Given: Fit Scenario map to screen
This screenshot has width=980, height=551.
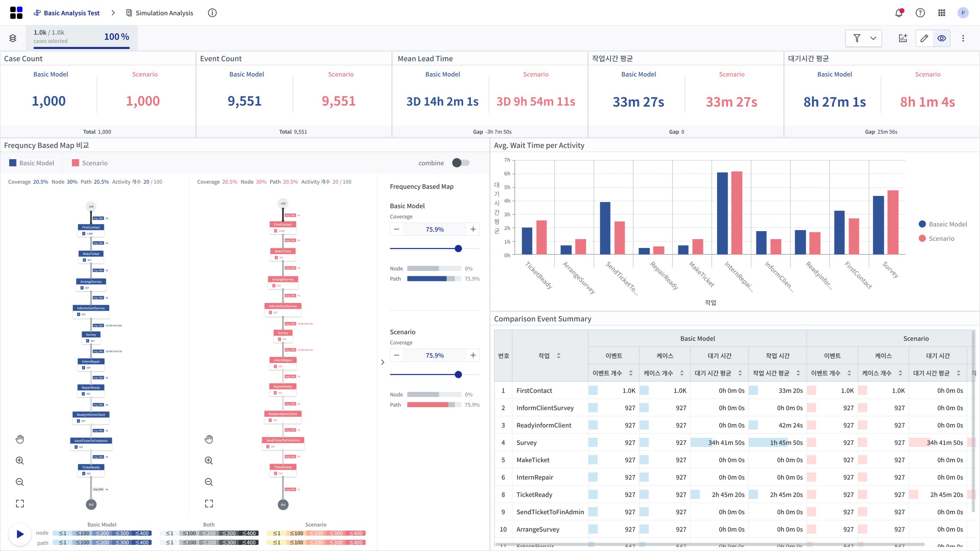Looking at the screenshot, I should [209, 503].
